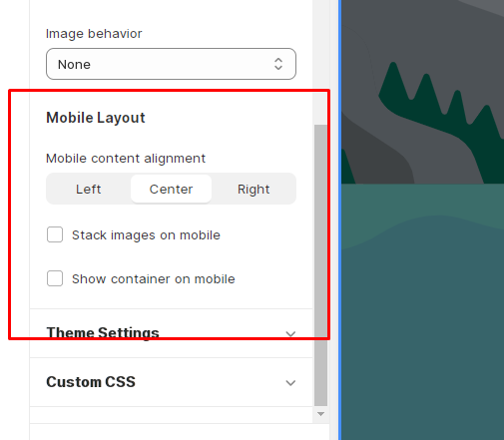The height and width of the screenshot is (440, 504).
Task: Select Center mobile content alignment
Action: pyautogui.click(x=171, y=189)
